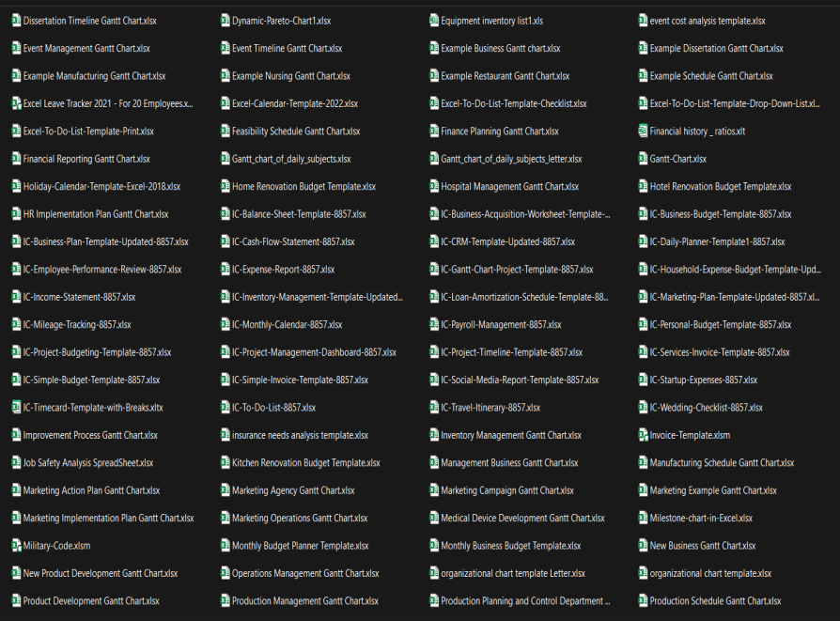Image resolution: width=840 pixels, height=621 pixels.
Task: Click event cost analysis template.xlsx
Action: tap(708, 21)
